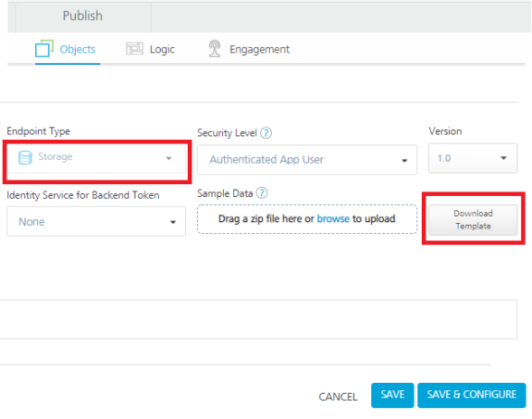Expand the Version 1.0 dropdown
Screen dimensions: 532x419
coord(472,158)
